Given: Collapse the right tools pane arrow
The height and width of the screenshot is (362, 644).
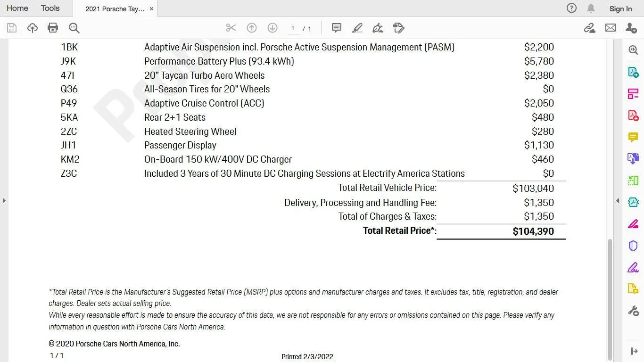Looking at the screenshot, I should pos(618,200).
